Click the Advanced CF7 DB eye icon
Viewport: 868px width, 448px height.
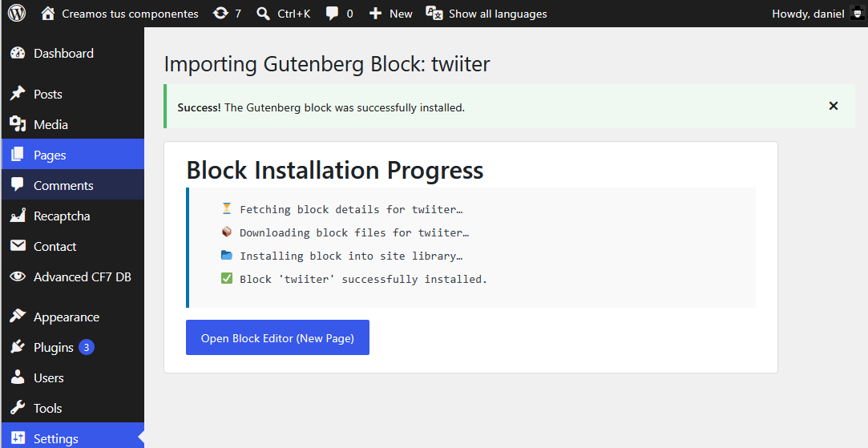coord(18,276)
